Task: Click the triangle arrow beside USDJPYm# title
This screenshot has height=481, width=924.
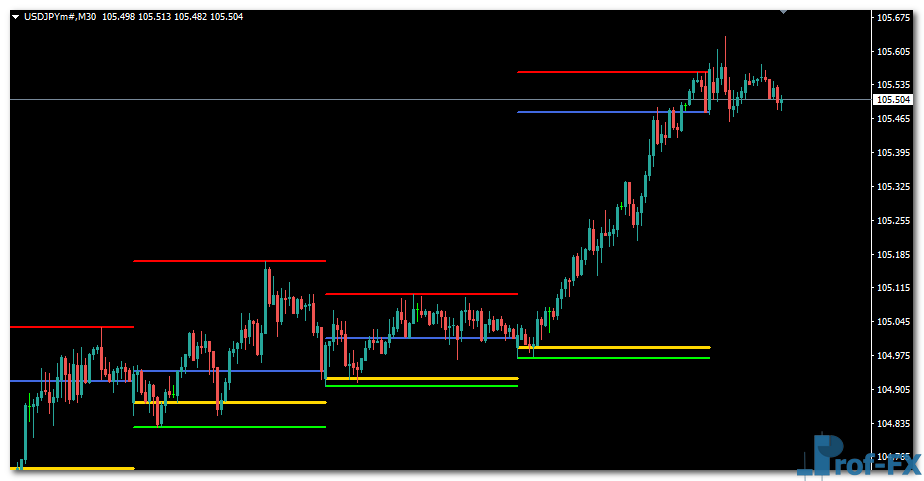Action: (15, 17)
